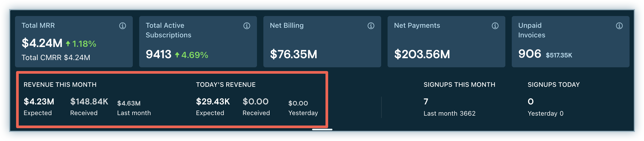Click the Last month 3662 signups text
This screenshot has height=141, width=644.
pos(449,113)
